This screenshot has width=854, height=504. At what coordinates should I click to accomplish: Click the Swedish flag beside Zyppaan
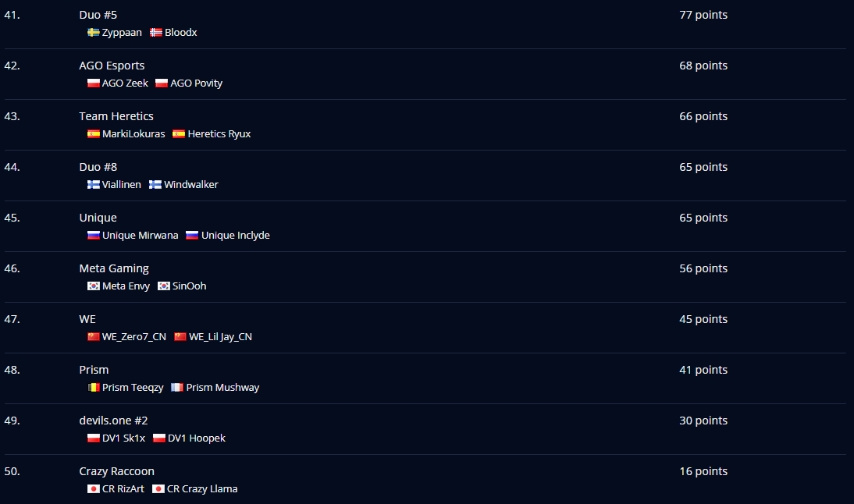(93, 32)
